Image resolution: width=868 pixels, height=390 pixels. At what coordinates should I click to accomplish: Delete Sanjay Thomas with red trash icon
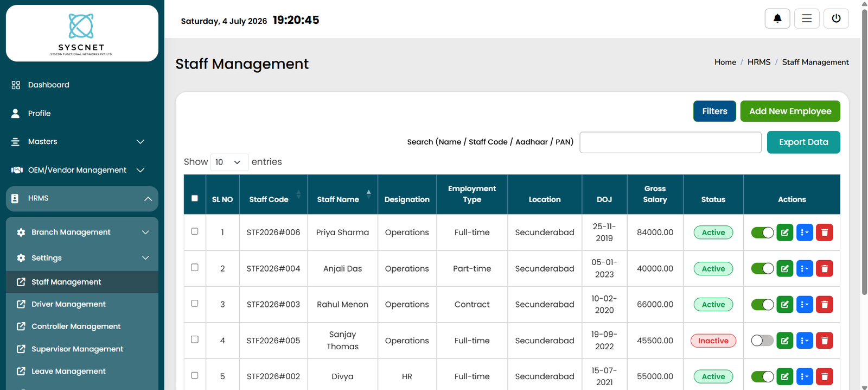[x=824, y=341]
